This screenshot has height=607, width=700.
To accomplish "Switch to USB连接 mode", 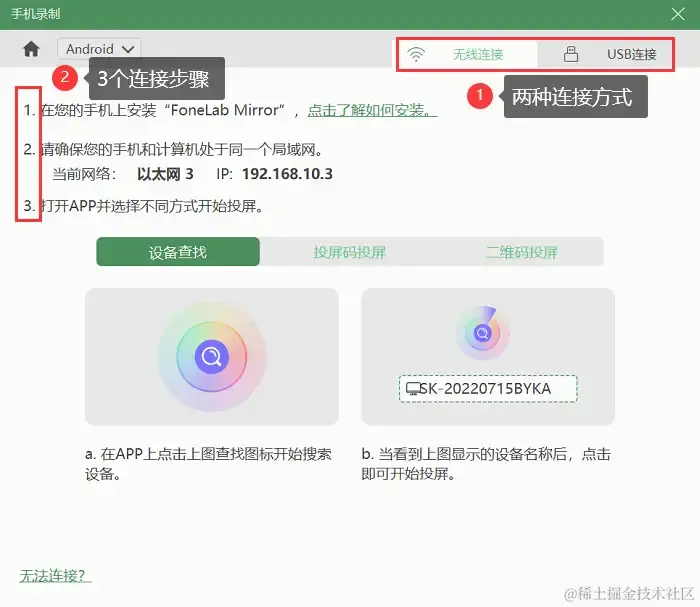I will pyautogui.click(x=605, y=54).
